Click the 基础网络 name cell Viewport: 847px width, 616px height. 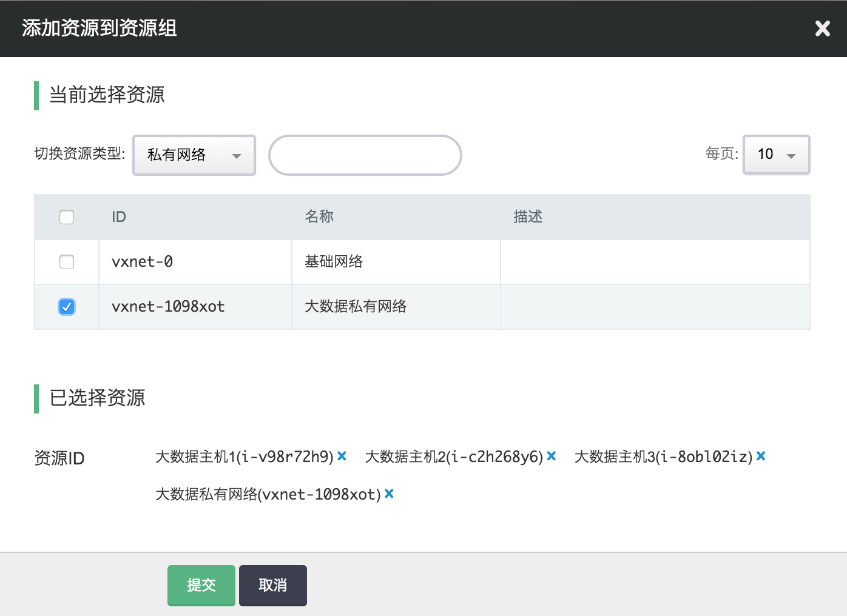pyautogui.click(x=334, y=262)
